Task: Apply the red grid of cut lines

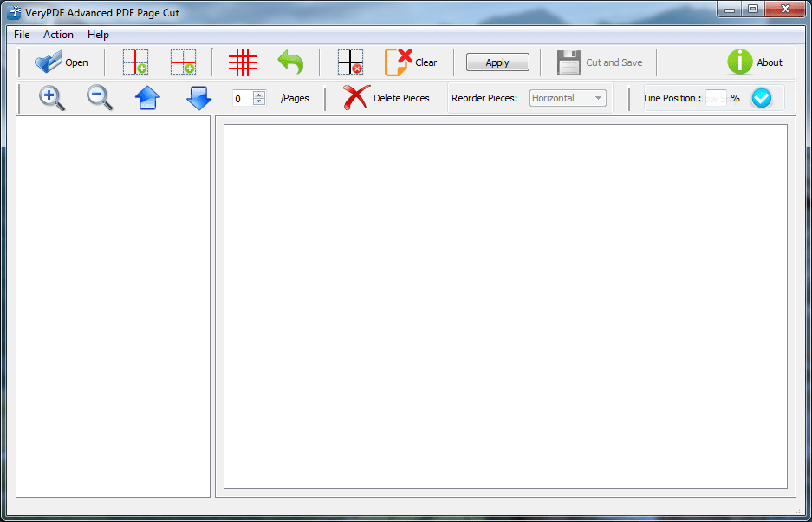Action: 243,62
